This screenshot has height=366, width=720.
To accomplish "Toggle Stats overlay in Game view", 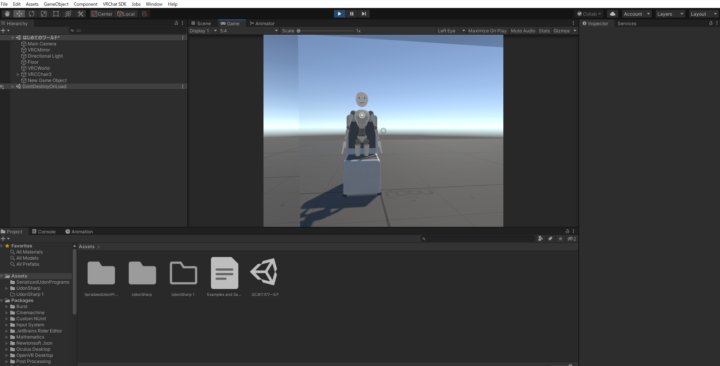I will tap(544, 31).
